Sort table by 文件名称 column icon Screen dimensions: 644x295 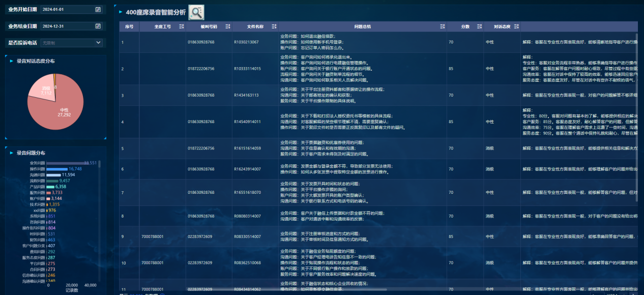[x=274, y=26]
